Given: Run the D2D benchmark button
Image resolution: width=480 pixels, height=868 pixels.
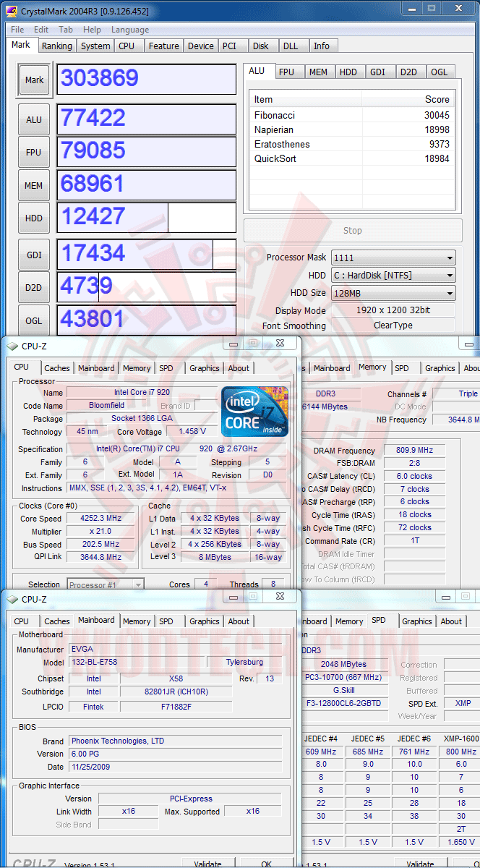Looking at the screenshot, I should [x=34, y=287].
